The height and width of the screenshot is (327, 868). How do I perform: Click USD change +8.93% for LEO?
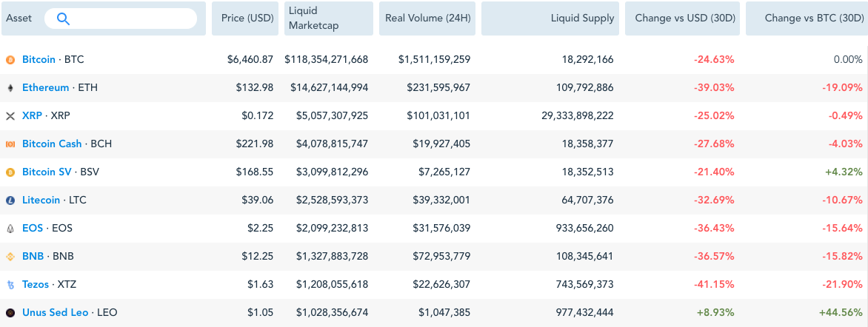(x=717, y=313)
